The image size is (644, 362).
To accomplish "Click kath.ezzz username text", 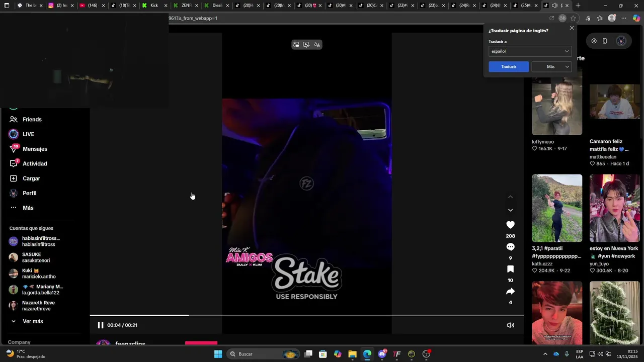I will pyautogui.click(x=541, y=263).
